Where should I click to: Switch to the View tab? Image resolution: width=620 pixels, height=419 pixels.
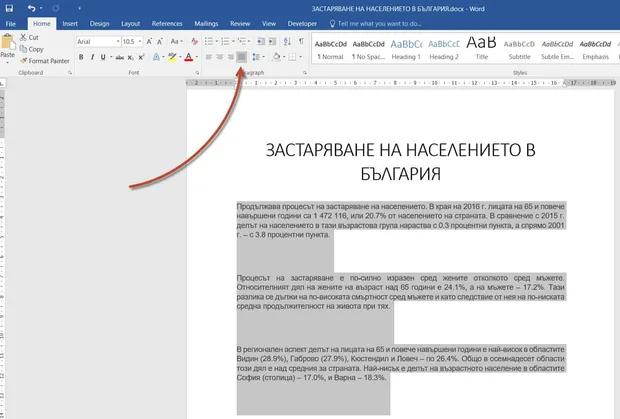(269, 24)
